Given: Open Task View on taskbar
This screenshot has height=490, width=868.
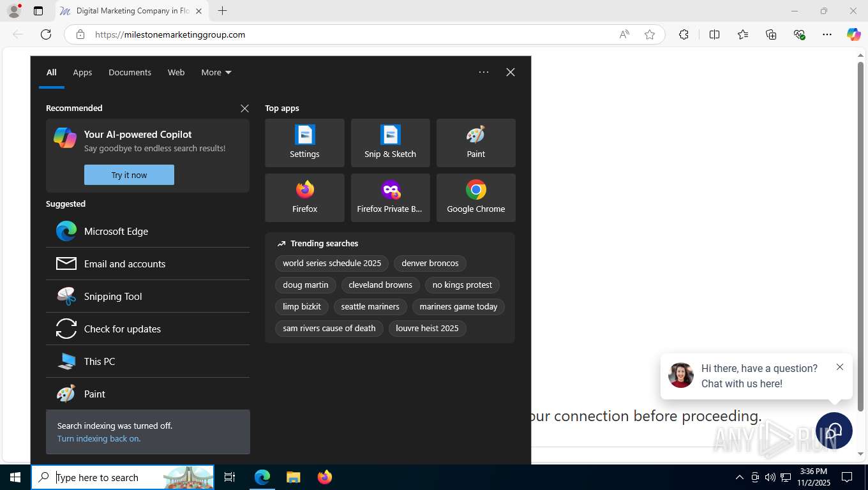Looking at the screenshot, I should pyautogui.click(x=230, y=477).
